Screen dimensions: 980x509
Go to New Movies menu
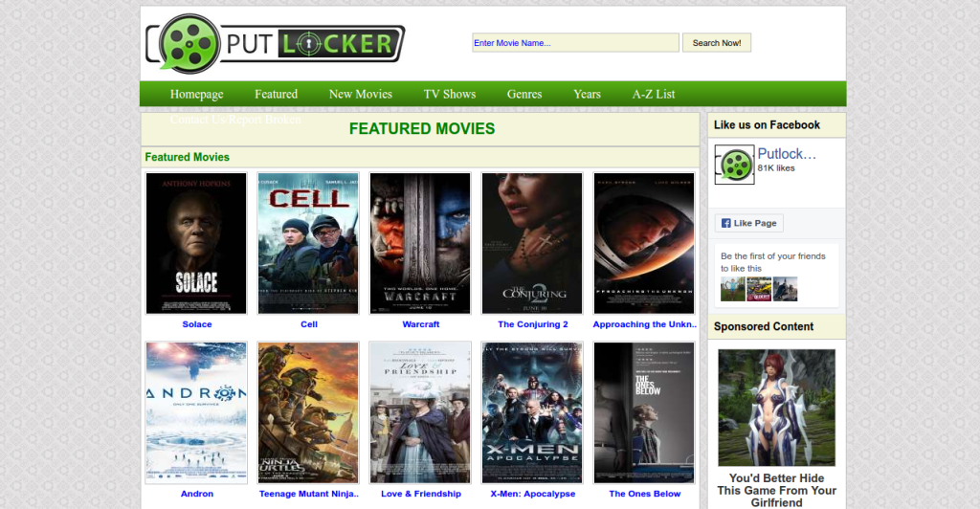(x=361, y=94)
